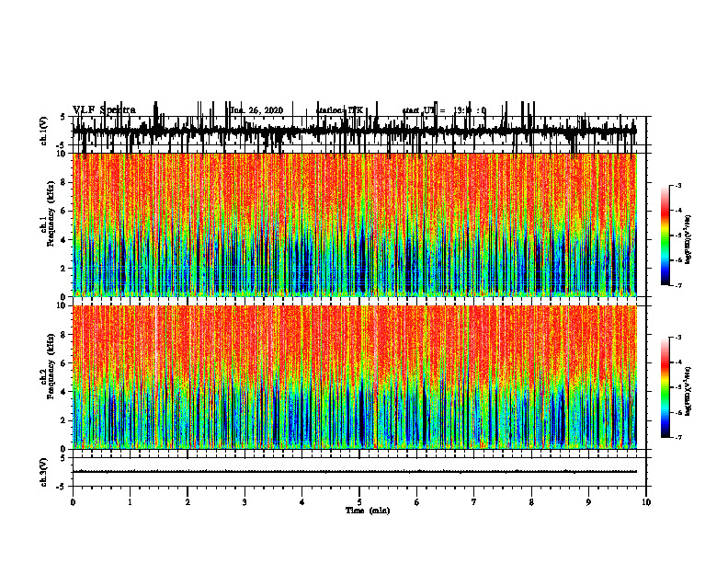Click the "9" tick on the time axis
728x563 pixels.
point(588,502)
